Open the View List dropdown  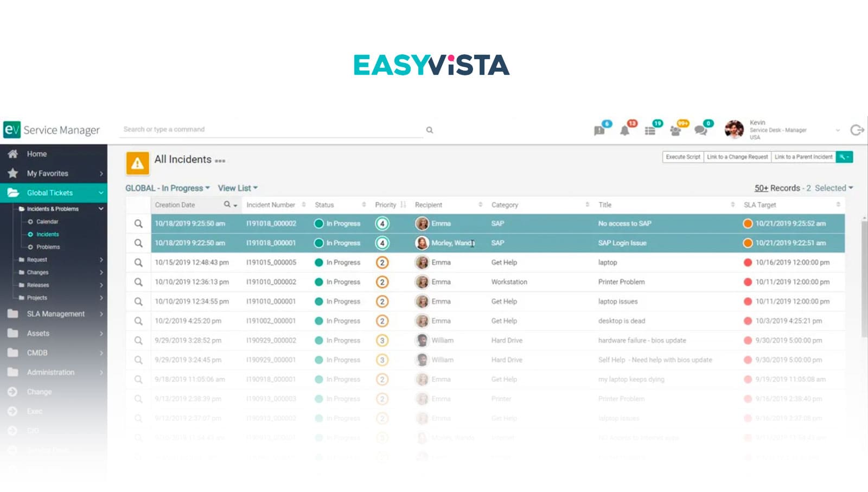tap(237, 188)
